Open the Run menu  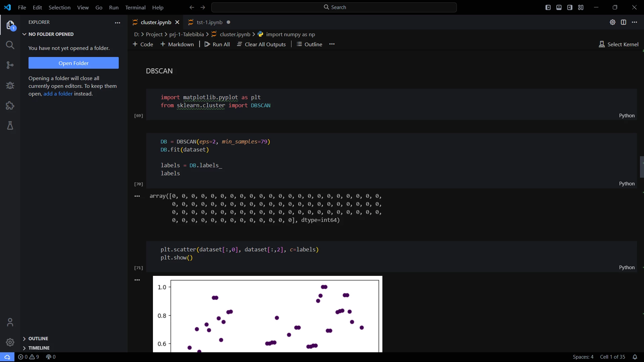(114, 7)
